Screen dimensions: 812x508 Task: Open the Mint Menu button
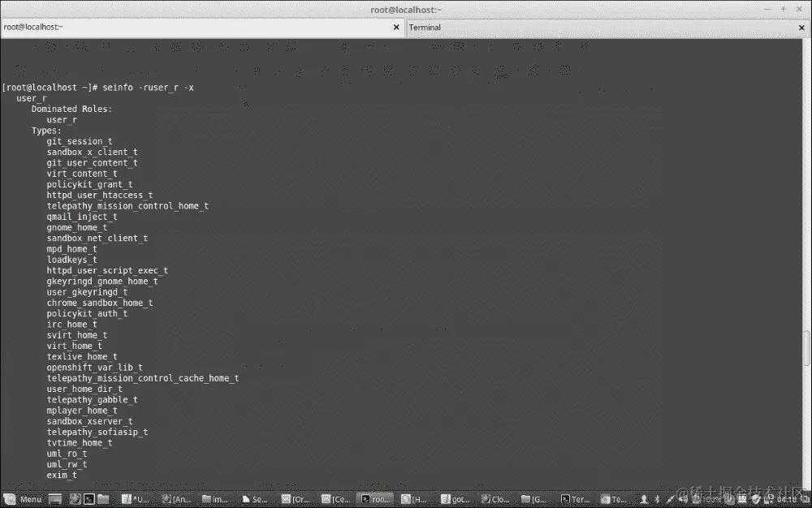click(23, 499)
